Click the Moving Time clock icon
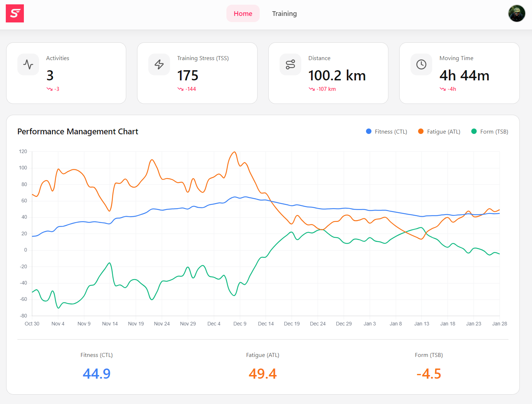The image size is (532, 404). (421, 64)
